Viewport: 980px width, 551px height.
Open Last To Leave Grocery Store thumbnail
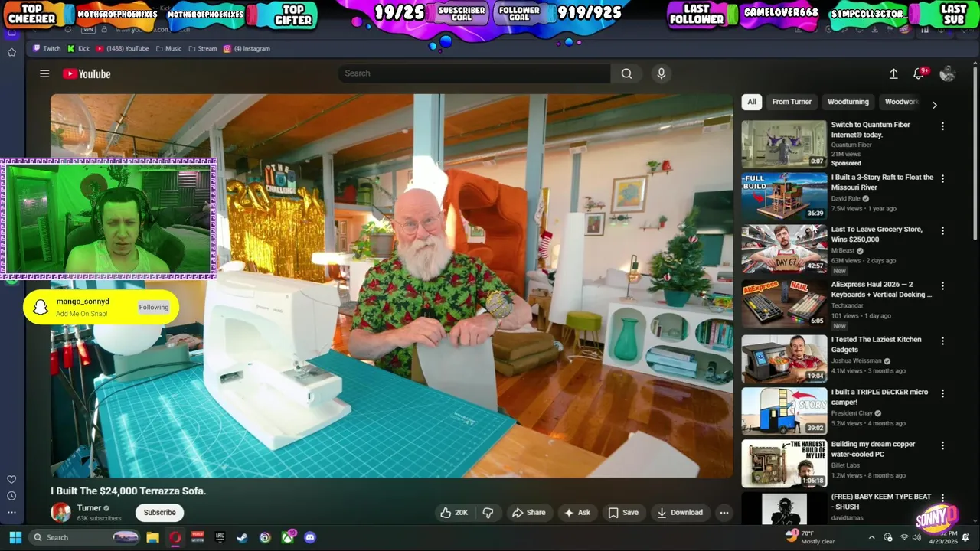(x=784, y=249)
